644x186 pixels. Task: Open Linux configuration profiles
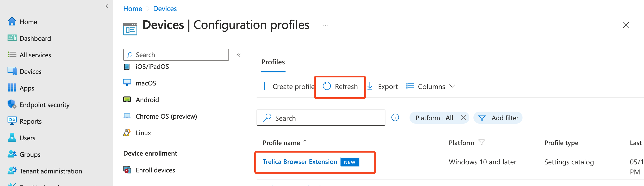click(x=143, y=133)
